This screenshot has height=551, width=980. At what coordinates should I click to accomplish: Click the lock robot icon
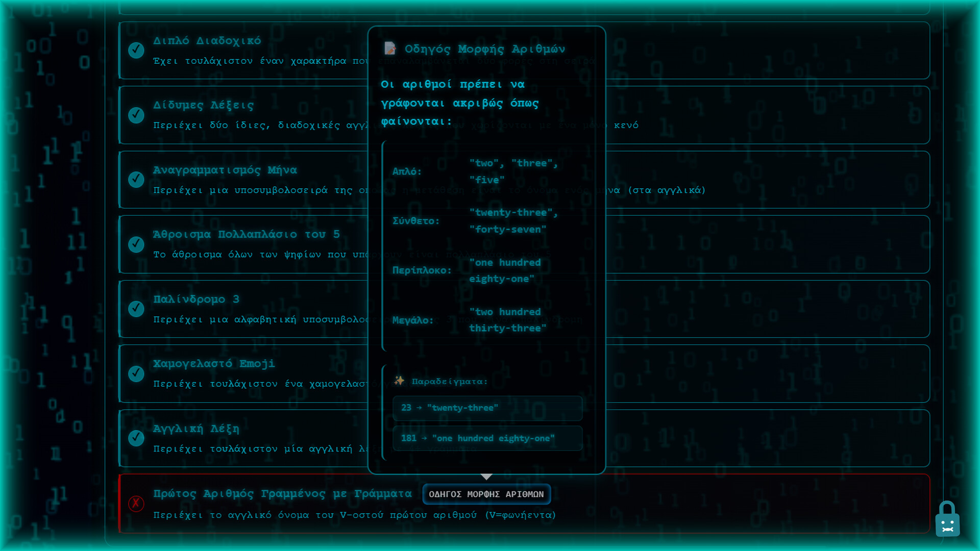click(947, 519)
